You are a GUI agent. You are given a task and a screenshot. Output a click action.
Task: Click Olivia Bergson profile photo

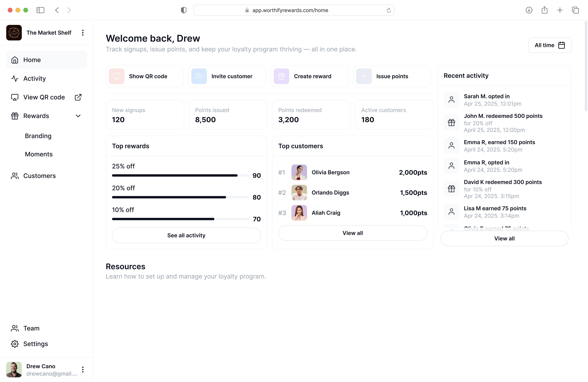[x=299, y=172]
